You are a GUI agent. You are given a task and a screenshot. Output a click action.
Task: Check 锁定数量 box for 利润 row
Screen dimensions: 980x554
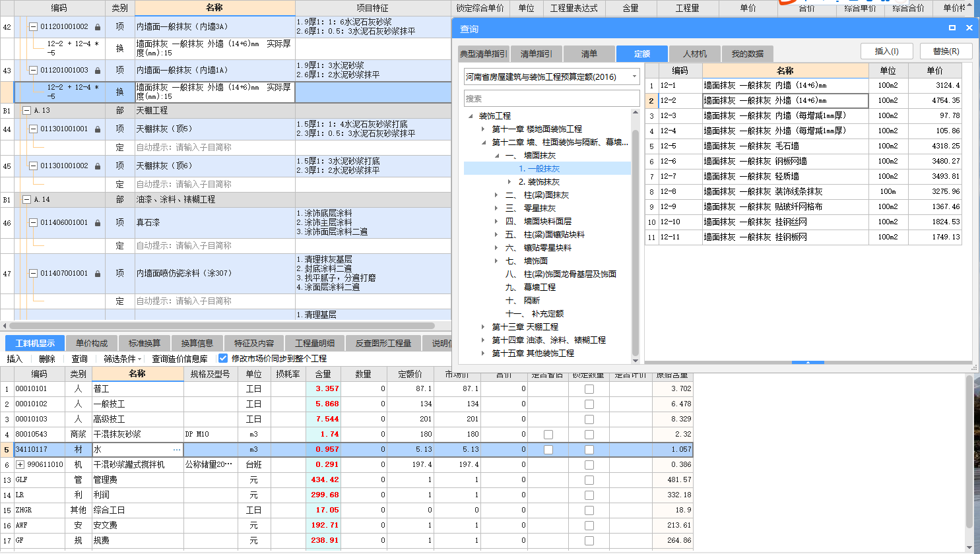click(589, 495)
